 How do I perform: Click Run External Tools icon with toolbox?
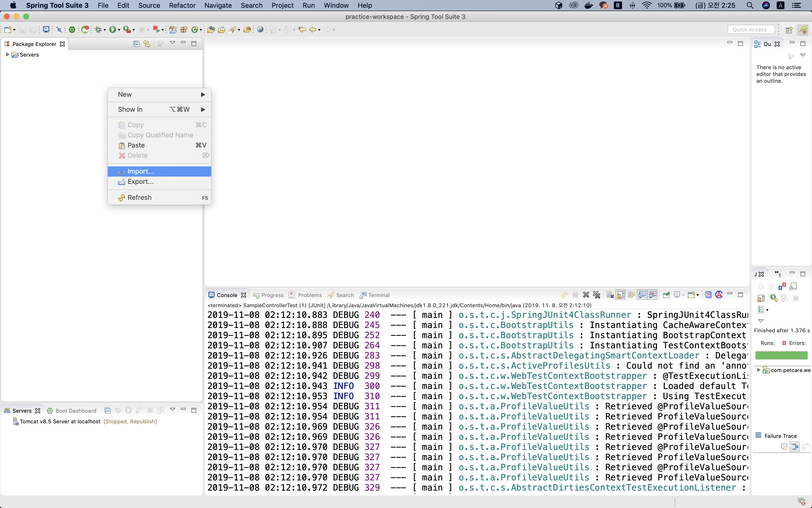click(x=127, y=30)
